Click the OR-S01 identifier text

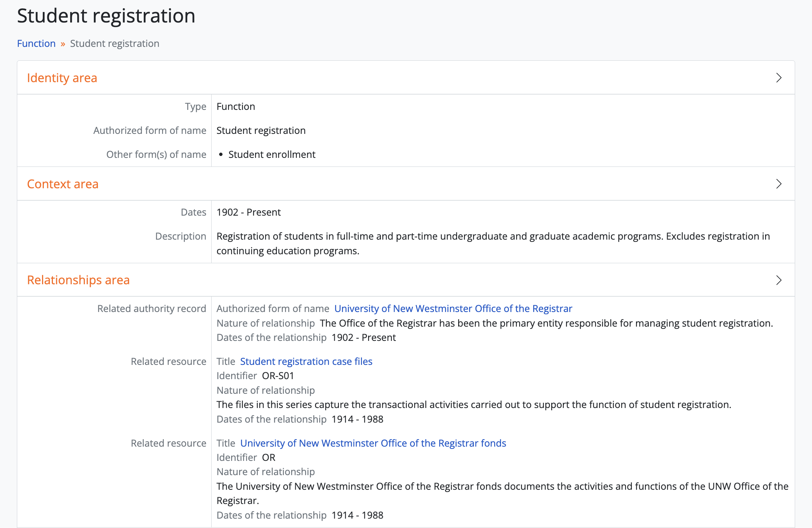278,376
